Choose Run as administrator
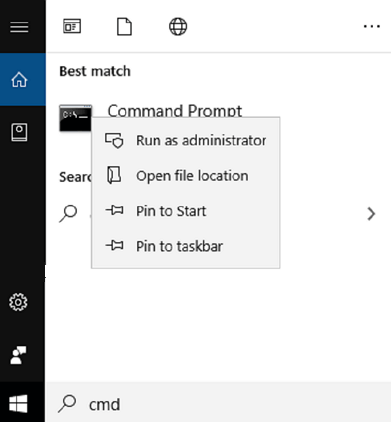 tap(186, 140)
